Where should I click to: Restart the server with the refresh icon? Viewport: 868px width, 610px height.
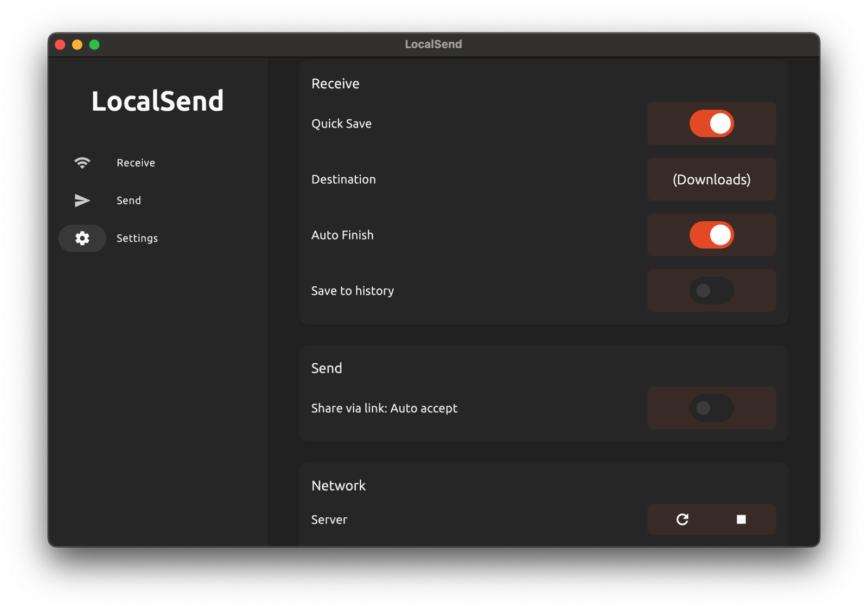(x=682, y=519)
